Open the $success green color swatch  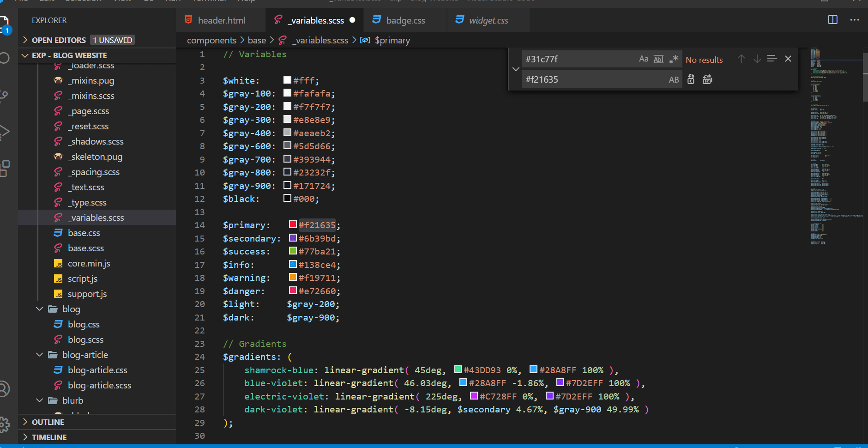pyautogui.click(x=293, y=251)
